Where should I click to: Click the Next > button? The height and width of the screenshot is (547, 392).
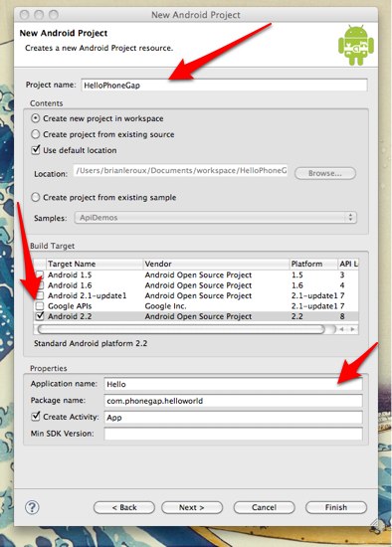(x=192, y=507)
